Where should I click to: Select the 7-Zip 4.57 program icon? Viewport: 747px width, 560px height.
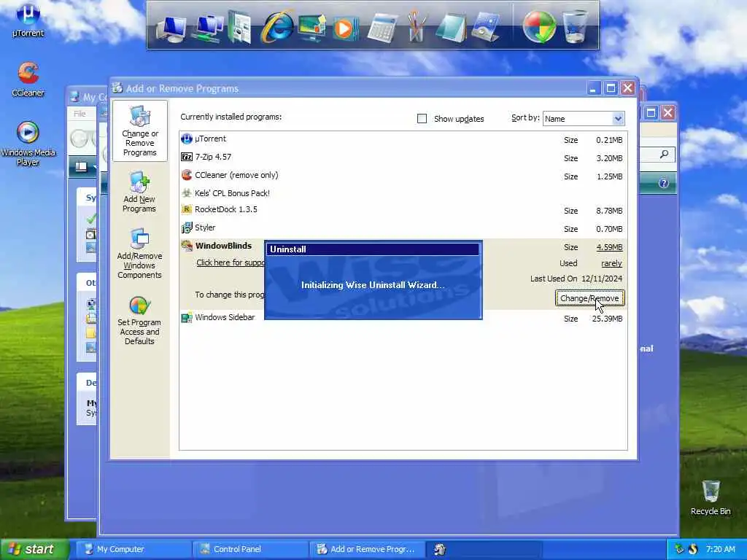187,157
